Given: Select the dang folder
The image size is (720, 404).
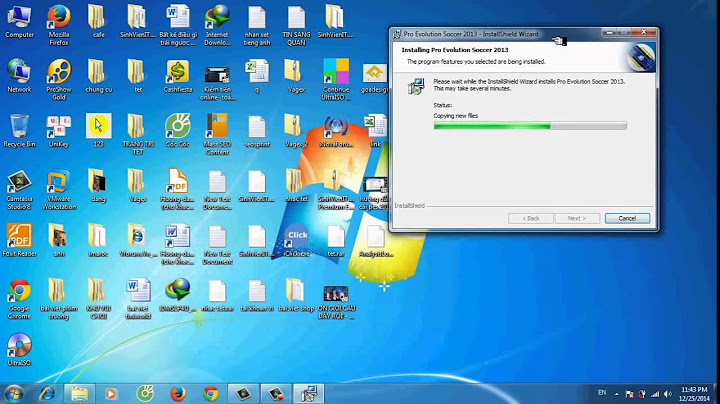Looking at the screenshot, I should point(98,186).
